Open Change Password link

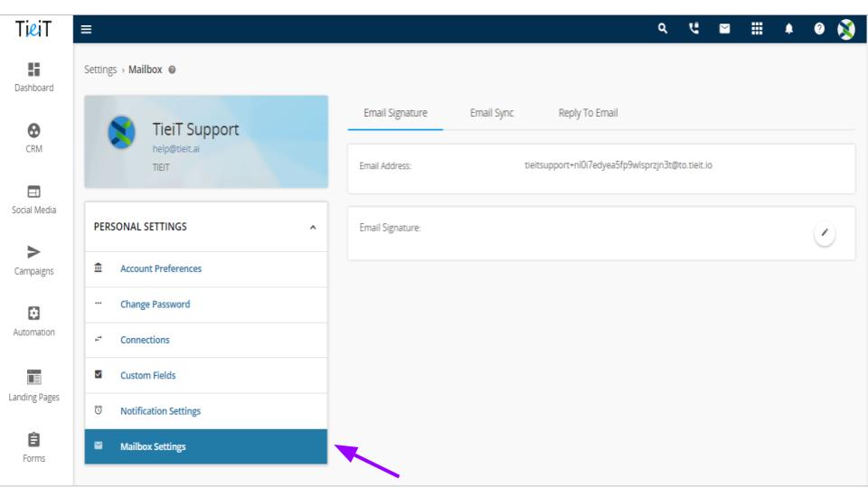click(155, 305)
